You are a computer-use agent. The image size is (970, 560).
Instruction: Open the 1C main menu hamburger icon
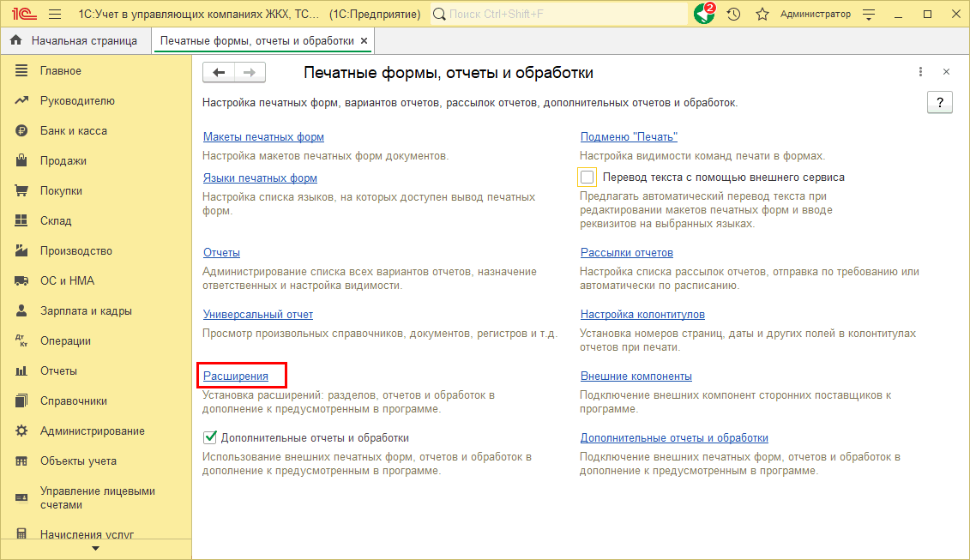click(55, 14)
